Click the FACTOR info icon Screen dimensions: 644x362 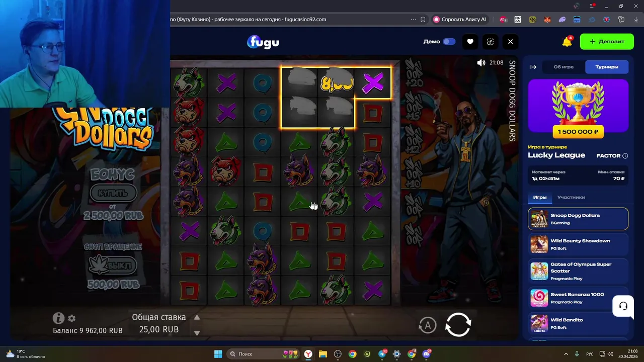click(x=625, y=156)
